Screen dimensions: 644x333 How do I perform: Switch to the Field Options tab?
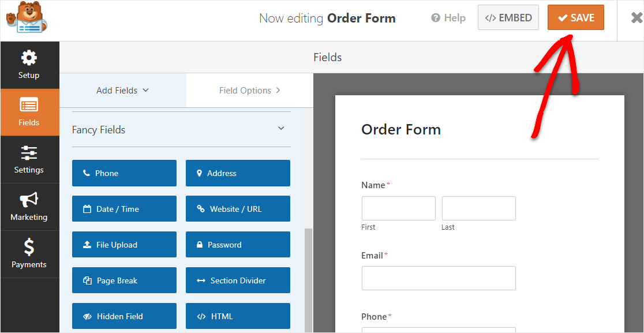point(250,91)
